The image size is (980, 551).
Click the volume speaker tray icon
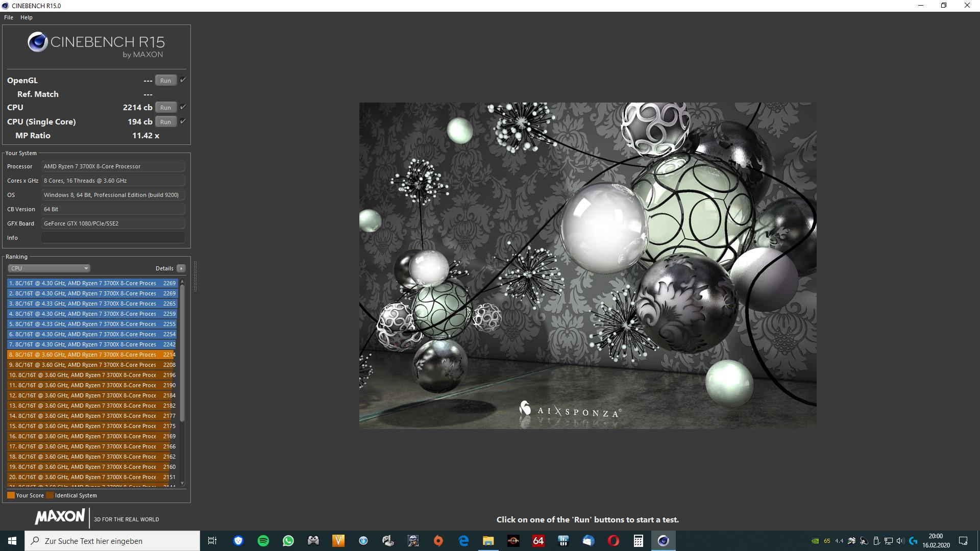[900, 541]
